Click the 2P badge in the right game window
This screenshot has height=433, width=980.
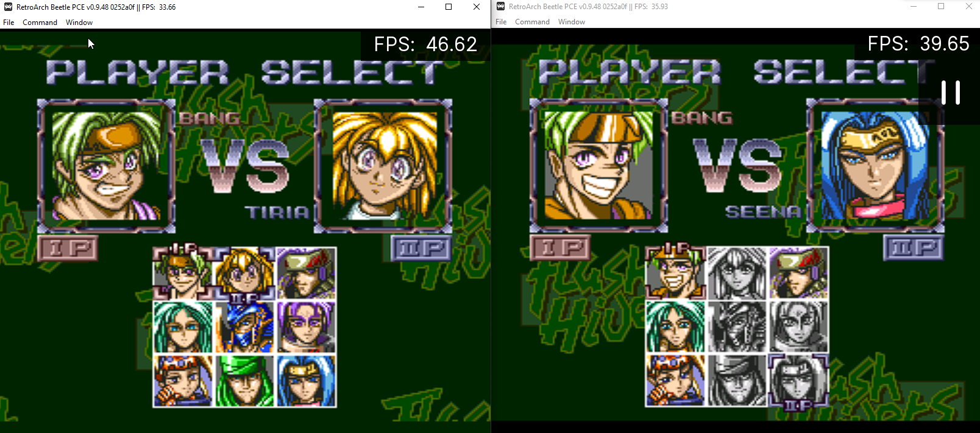tap(914, 248)
